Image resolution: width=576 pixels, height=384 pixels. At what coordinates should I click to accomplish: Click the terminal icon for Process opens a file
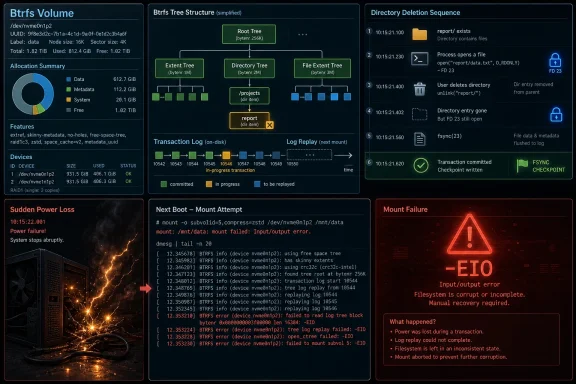419,59
